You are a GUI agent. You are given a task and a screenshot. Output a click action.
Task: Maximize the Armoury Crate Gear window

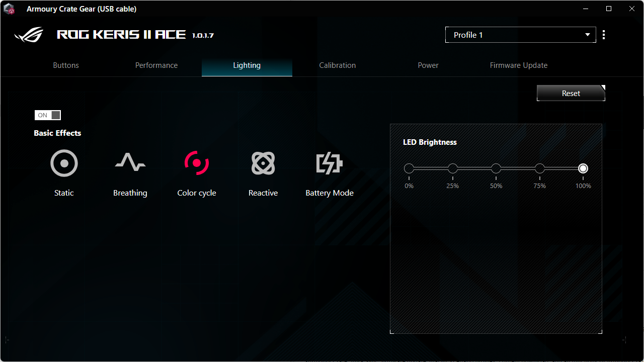pyautogui.click(x=609, y=9)
